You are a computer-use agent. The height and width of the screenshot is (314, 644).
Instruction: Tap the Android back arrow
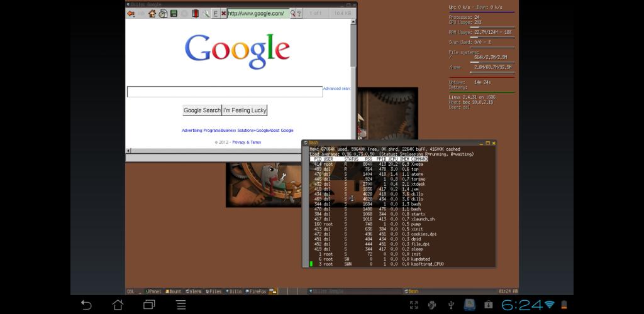click(86, 305)
